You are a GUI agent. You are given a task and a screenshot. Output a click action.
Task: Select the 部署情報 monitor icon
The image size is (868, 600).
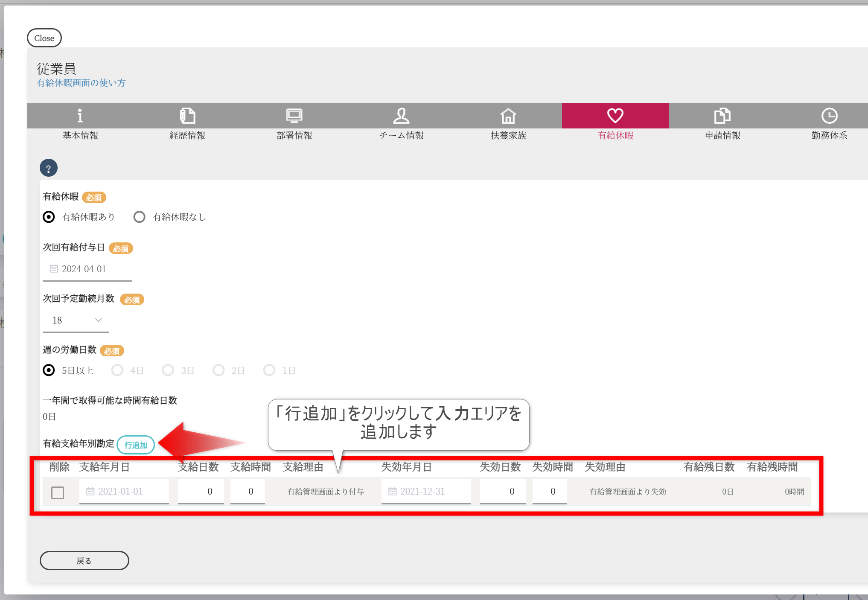[x=294, y=116]
